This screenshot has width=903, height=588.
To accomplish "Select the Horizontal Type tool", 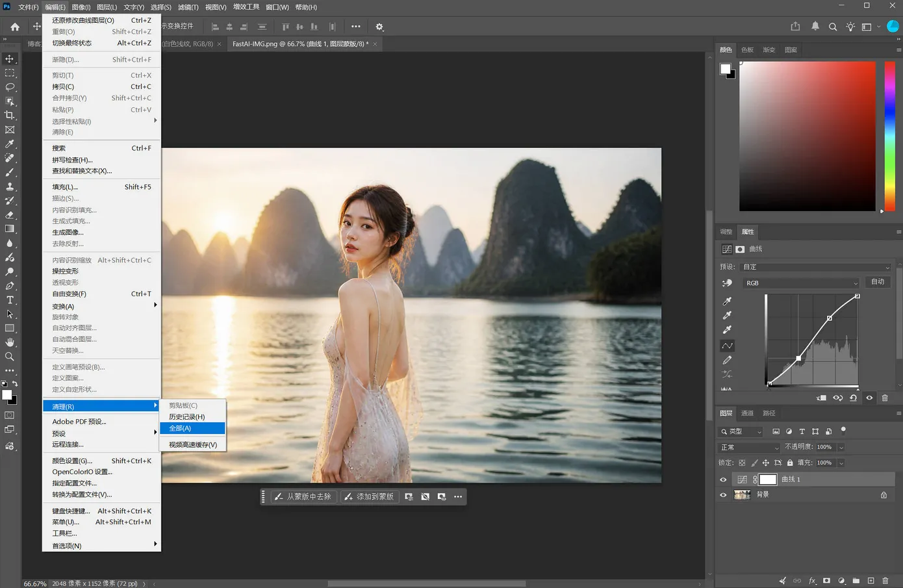I will tap(10, 300).
